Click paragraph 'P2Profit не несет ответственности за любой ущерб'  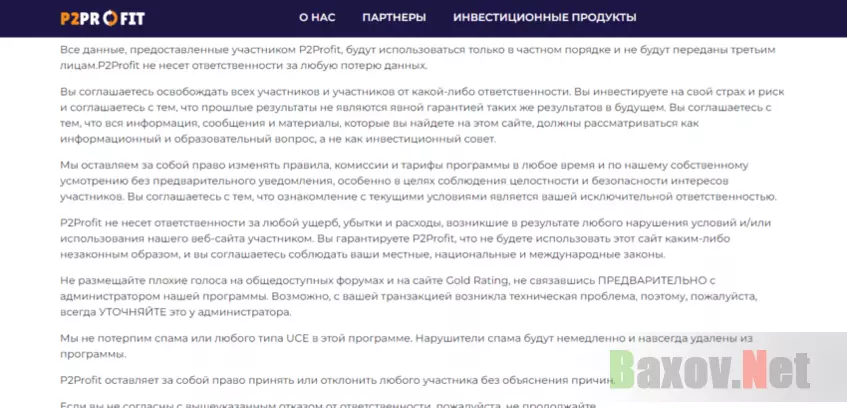coord(415,239)
